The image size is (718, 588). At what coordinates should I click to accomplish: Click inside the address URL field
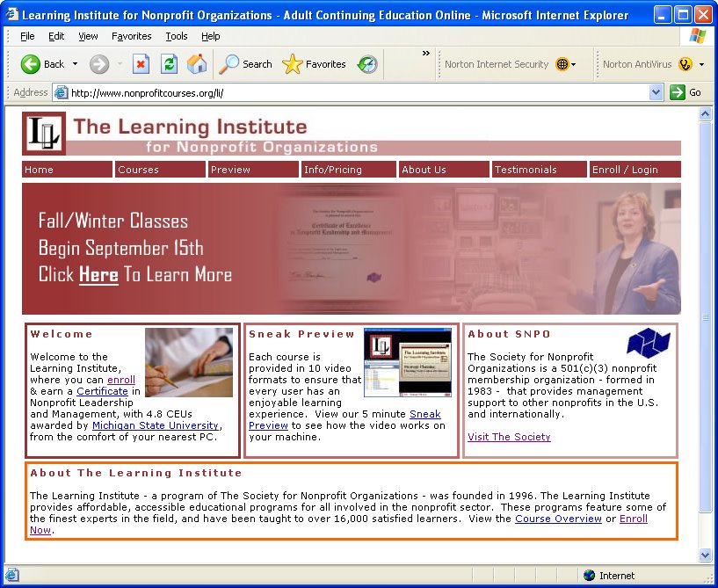(357, 93)
